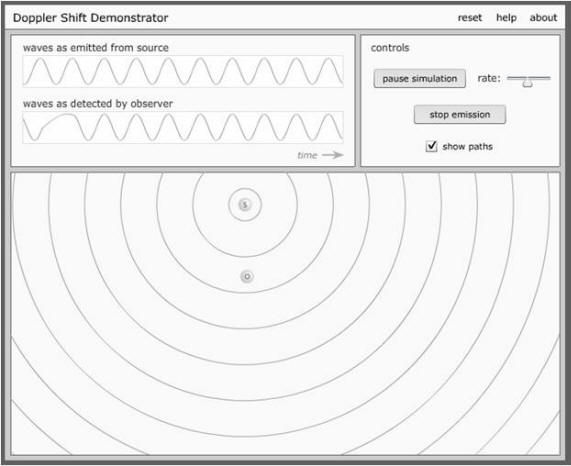Click the time arrow icon
The image size is (571, 466).
(x=333, y=155)
